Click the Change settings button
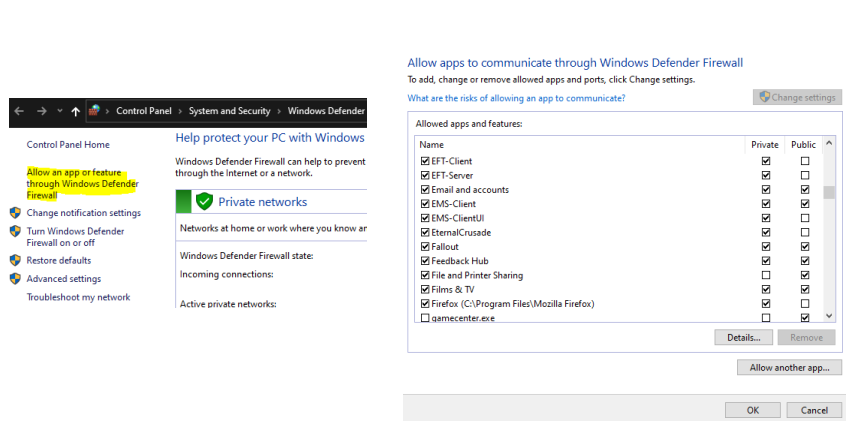Viewport: 854px width, 435px height. click(797, 97)
